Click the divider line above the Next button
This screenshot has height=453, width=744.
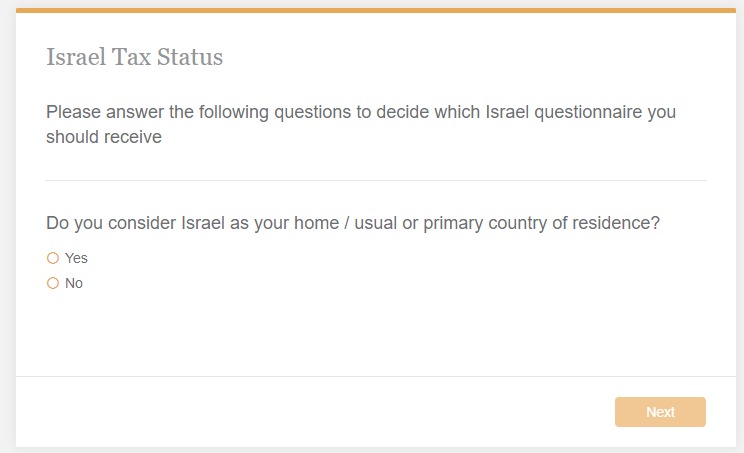(x=375, y=376)
